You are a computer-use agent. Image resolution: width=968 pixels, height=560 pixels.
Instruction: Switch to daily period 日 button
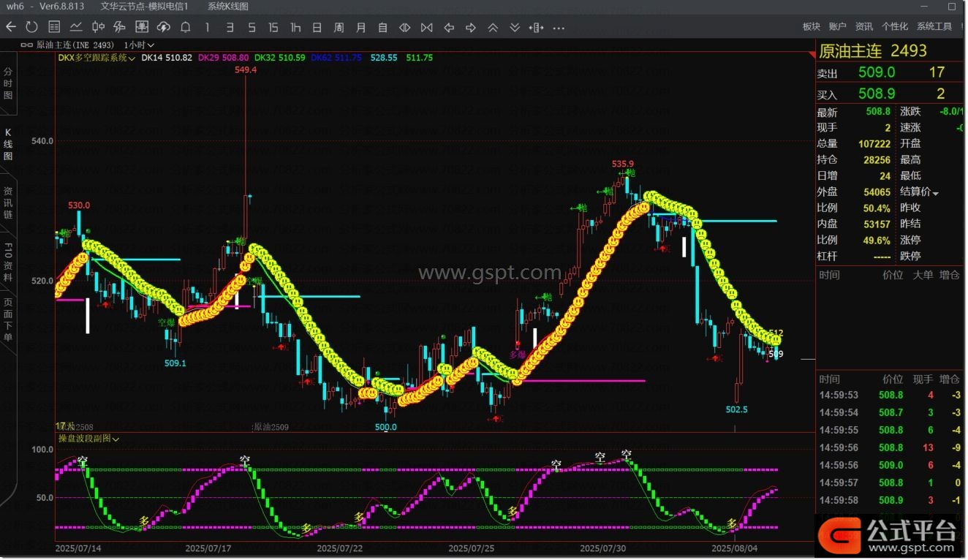317,28
